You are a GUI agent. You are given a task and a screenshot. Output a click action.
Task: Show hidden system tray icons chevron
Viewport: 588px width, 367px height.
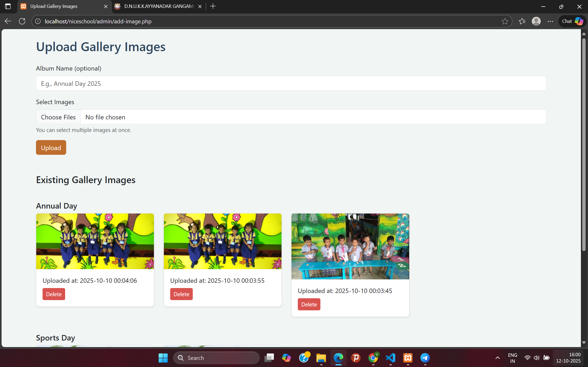pos(497,358)
